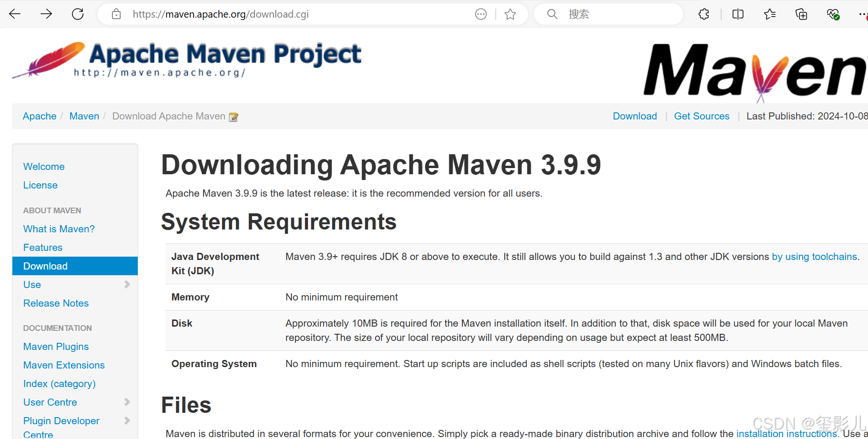Open the License sidebar link
The width and height of the screenshot is (868, 439).
point(41,185)
